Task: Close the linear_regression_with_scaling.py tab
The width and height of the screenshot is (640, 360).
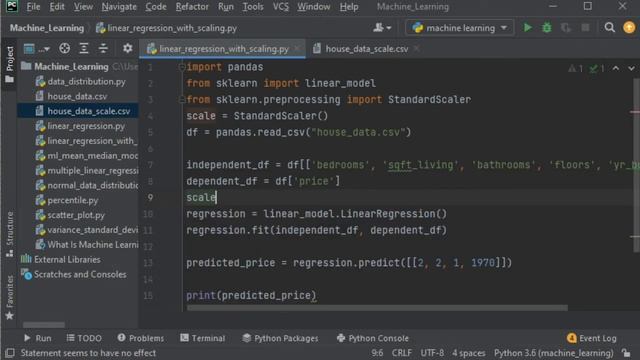Action: coord(297,49)
